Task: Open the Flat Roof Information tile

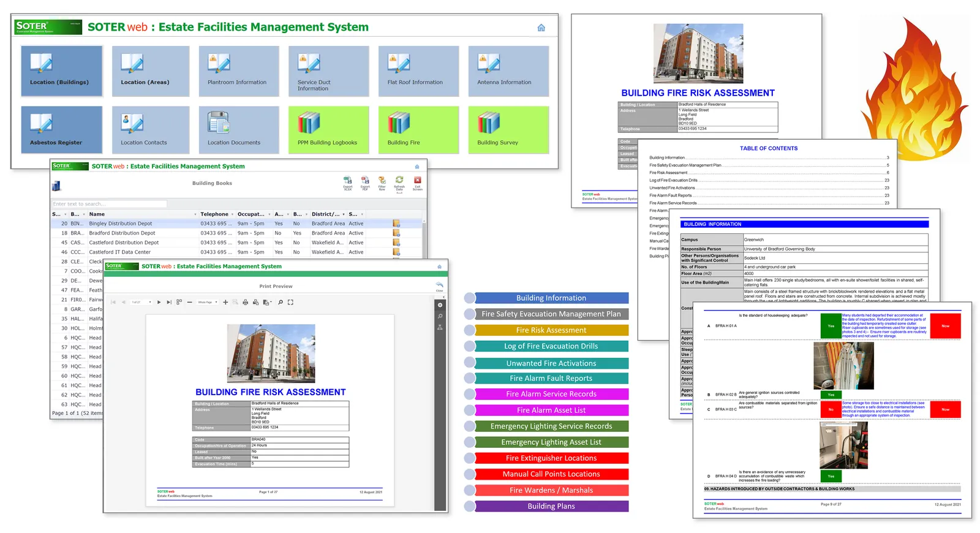Action: coord(418,71)
